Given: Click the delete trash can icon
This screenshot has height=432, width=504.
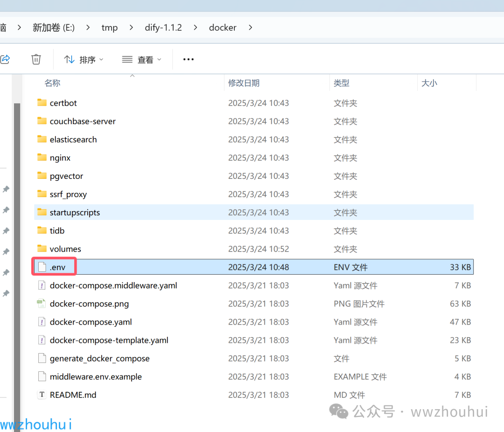Looking at the screenshot, I should tap(36, 59).
